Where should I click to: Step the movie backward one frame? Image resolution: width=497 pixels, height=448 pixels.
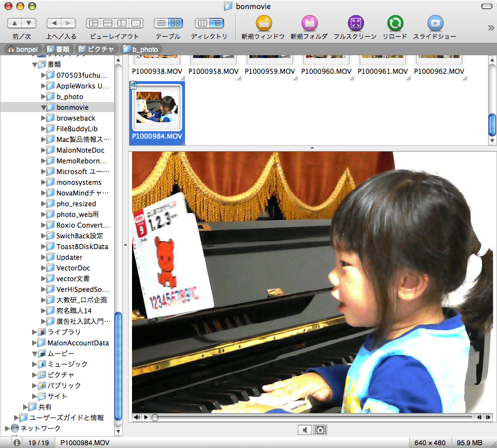click(480, 418)
